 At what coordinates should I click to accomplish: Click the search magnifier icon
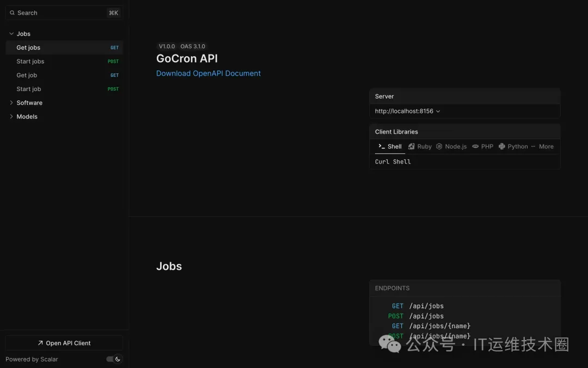pyautogui.click(x=12, y=13)
